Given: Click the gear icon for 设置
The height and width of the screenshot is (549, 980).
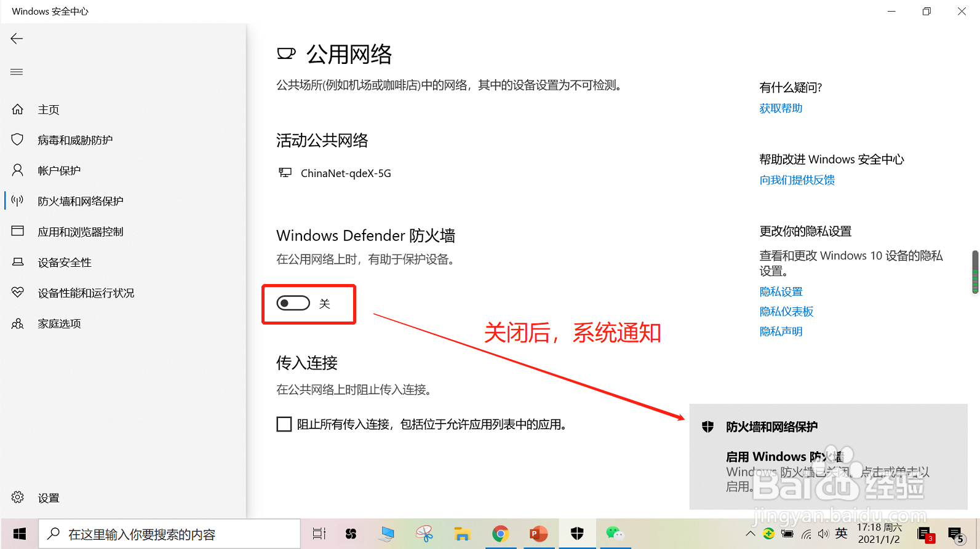Looking at the screenshot, I should (17, 497).
